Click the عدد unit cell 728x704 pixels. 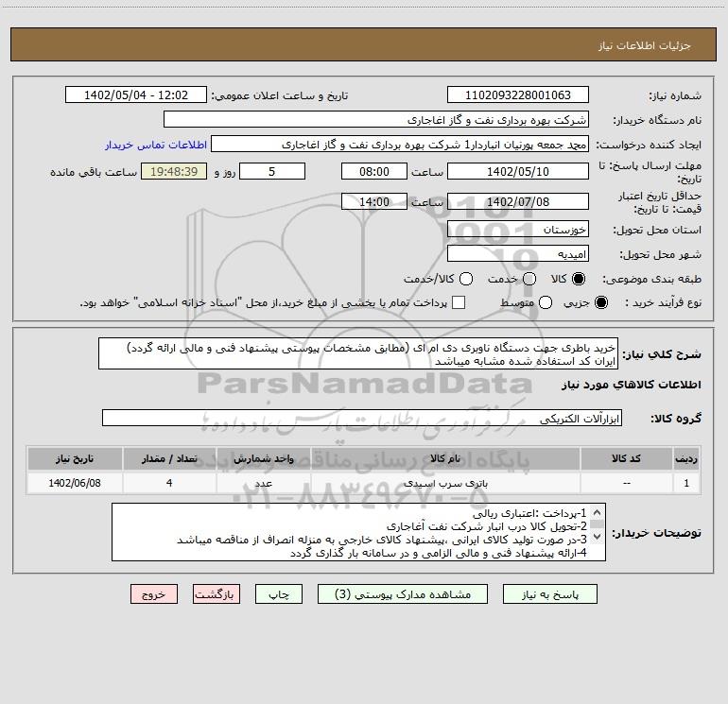coord(263,483)
